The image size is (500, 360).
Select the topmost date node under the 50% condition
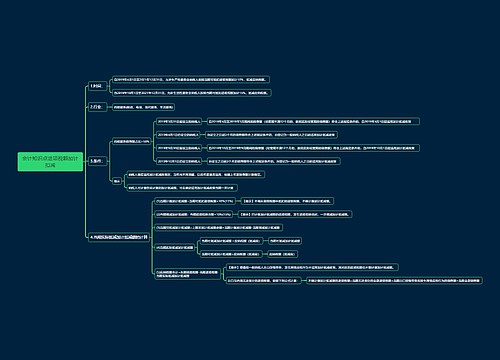(x=179, y=122)
